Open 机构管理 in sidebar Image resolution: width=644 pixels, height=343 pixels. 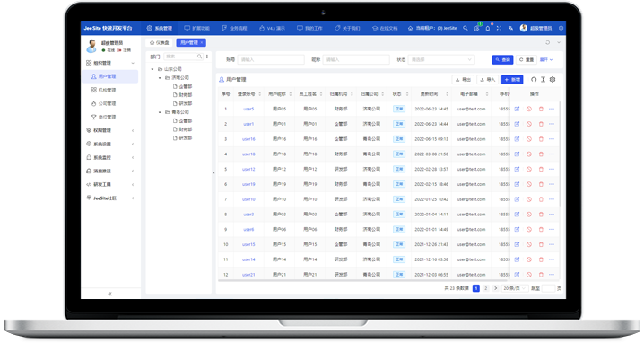[x=110, y=90]
